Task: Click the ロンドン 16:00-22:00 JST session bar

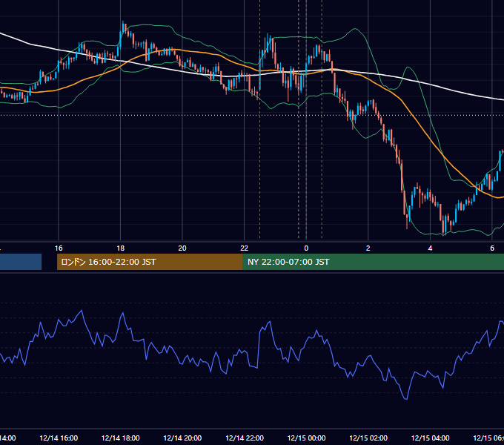Action: (150, 262)
